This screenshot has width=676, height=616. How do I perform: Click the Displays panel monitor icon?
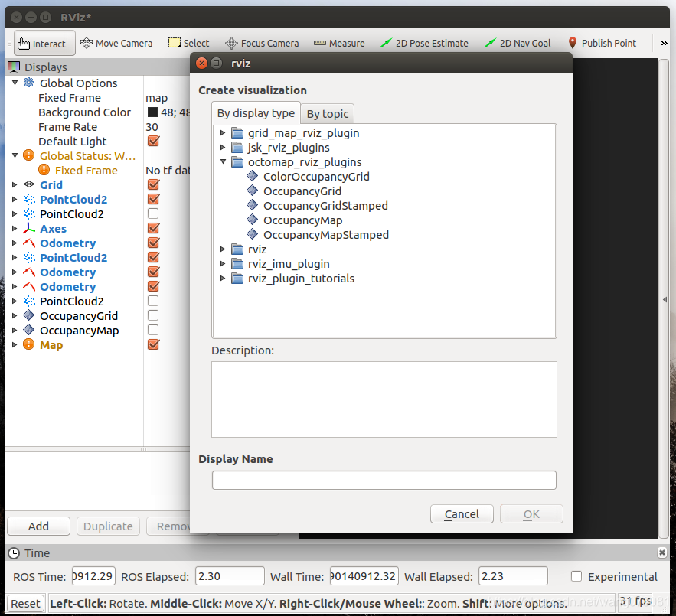[x=14, y=67]
